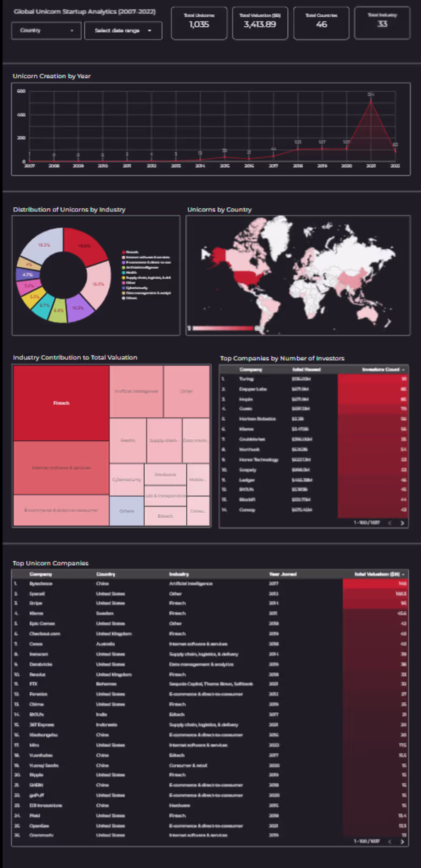The image size is (421, 868).
Task: Open the Select date range dropdown
Action: (x=123, y=31)
